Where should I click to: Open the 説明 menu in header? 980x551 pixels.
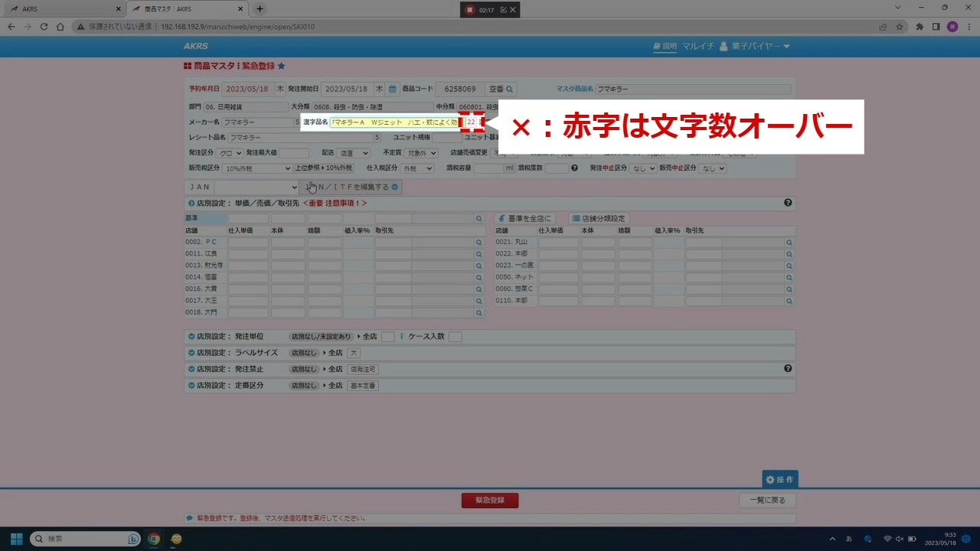click(x=665, y=47)
